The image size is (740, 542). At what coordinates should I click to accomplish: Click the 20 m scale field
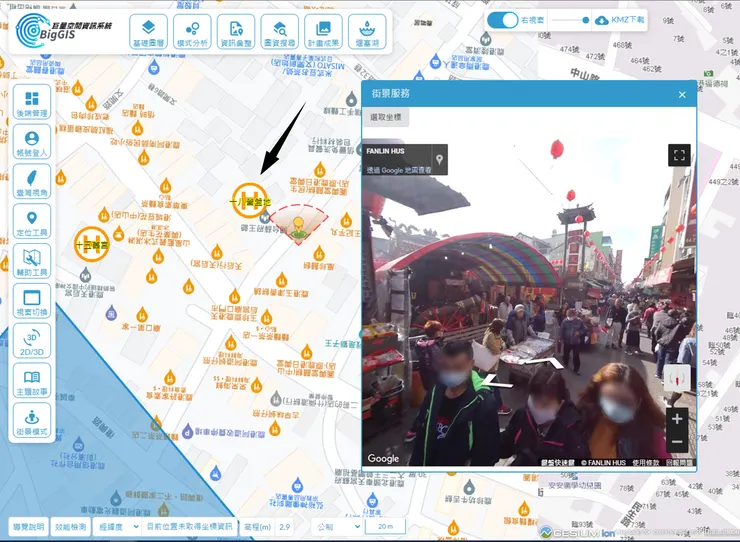pyautogui.click(x=385, y=526)
